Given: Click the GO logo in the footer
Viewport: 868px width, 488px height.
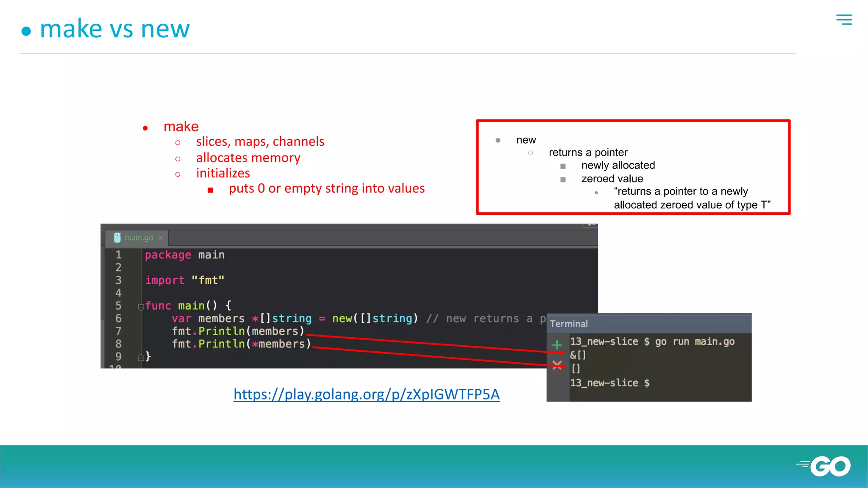Looking at the screenshot, I should (823, 466).
